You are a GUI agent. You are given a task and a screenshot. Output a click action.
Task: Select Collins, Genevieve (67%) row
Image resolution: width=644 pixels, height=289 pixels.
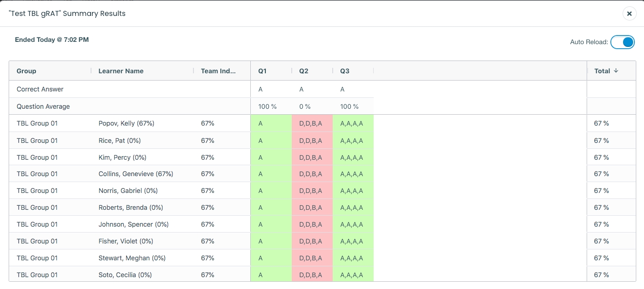coord(136,174)
